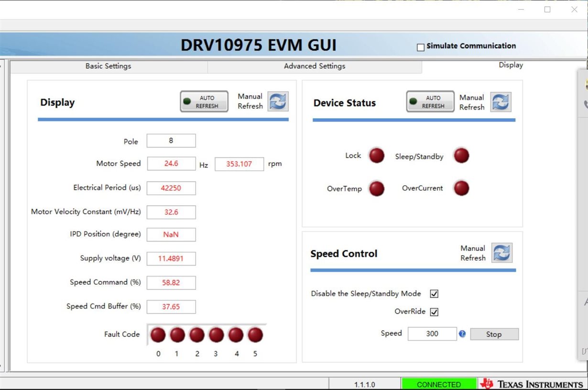Click the Speed help question mark icon
Viewport: 588px width, 390px height.
(x=462, y=334)
